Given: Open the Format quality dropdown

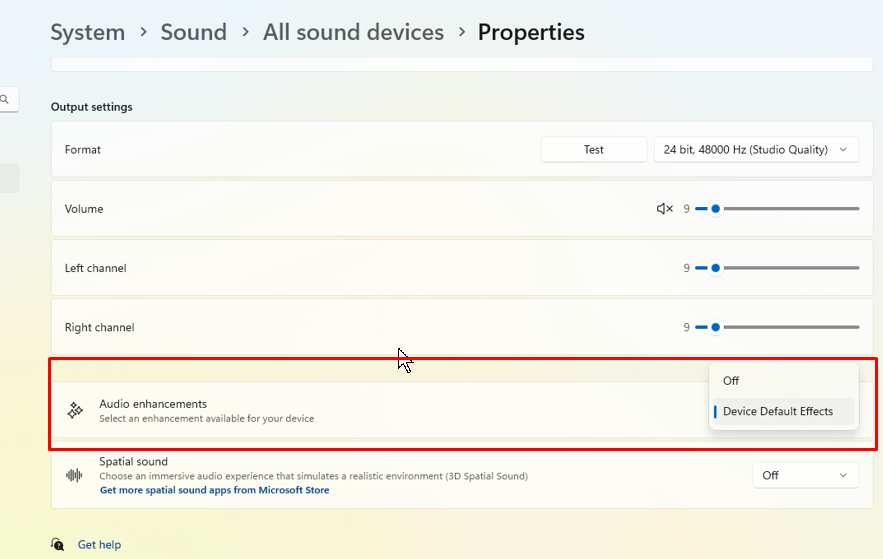Looking at the screenshot, I should coord(756,150).
